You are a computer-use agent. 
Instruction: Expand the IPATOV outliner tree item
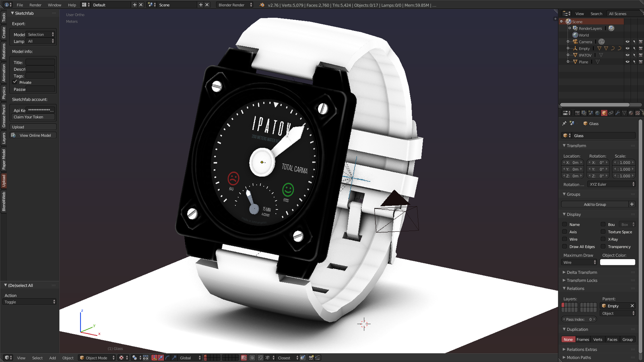[x=568, y=55]
